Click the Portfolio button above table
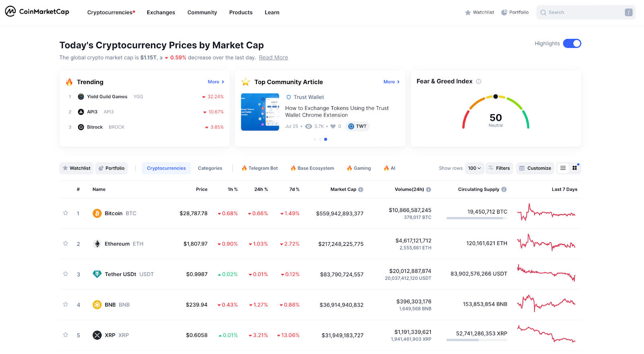Image resolution: width=644 pixels, height=354 pixels. (x=111, y=168)
